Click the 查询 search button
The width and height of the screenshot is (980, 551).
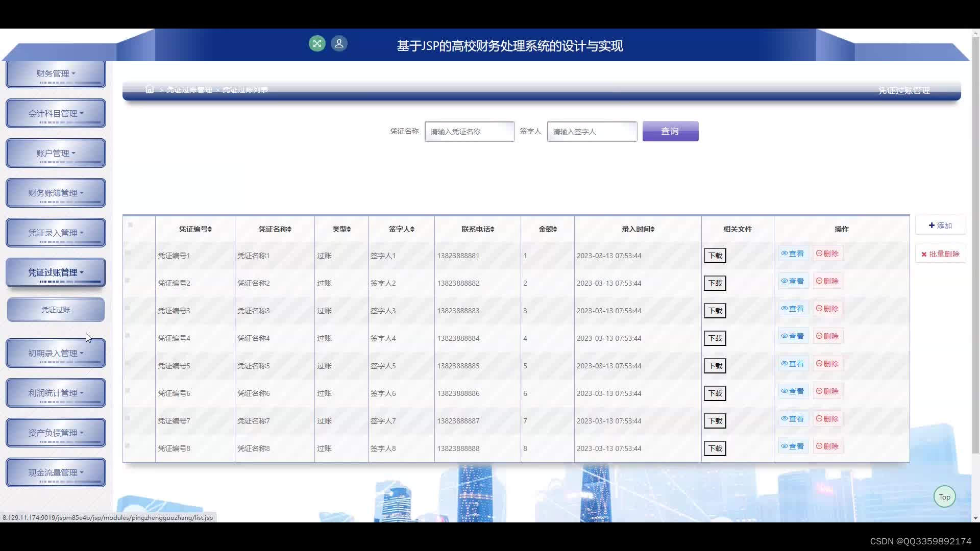pyautogui.click(x=670, y=131)
